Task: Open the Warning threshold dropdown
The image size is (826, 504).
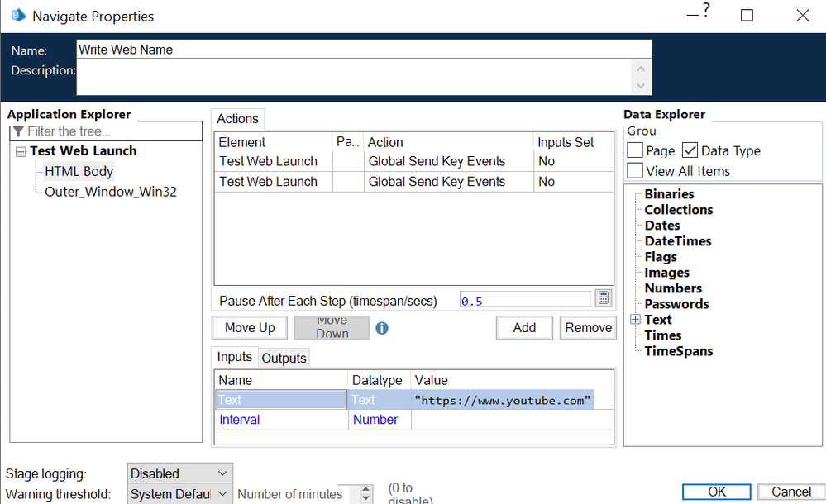Action: [179, 494]
